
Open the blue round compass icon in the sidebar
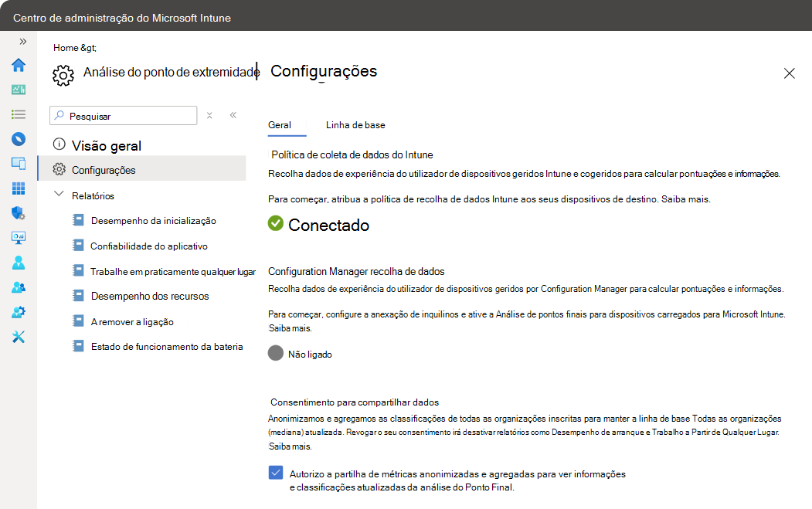(19, 139)
